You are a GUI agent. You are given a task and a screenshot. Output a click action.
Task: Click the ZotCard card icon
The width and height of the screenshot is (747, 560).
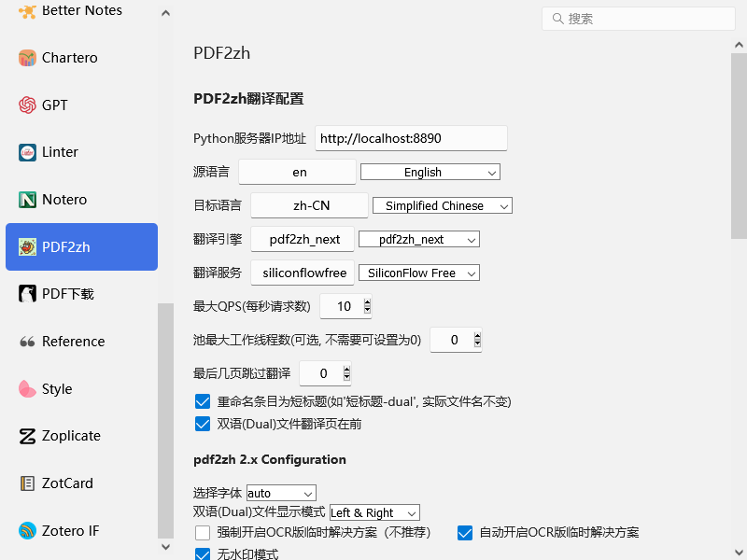click(x=27, y=483)
